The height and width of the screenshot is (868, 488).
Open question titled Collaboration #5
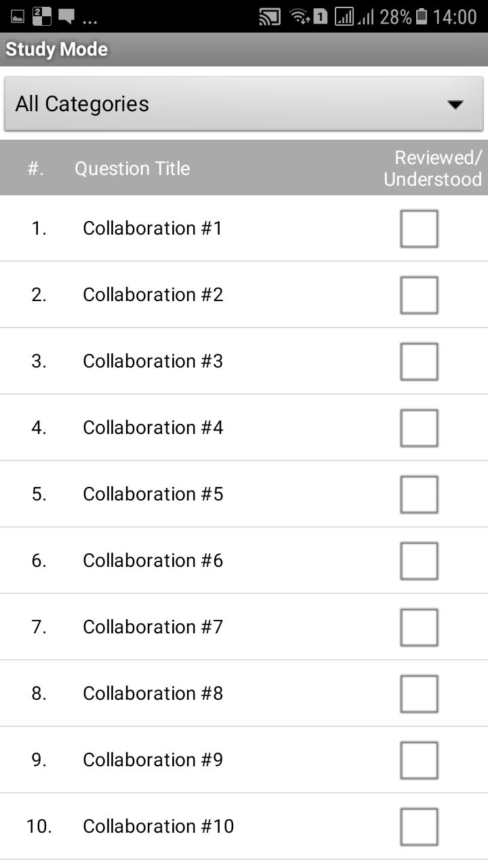pyautogui.click(x=152, y=494)
